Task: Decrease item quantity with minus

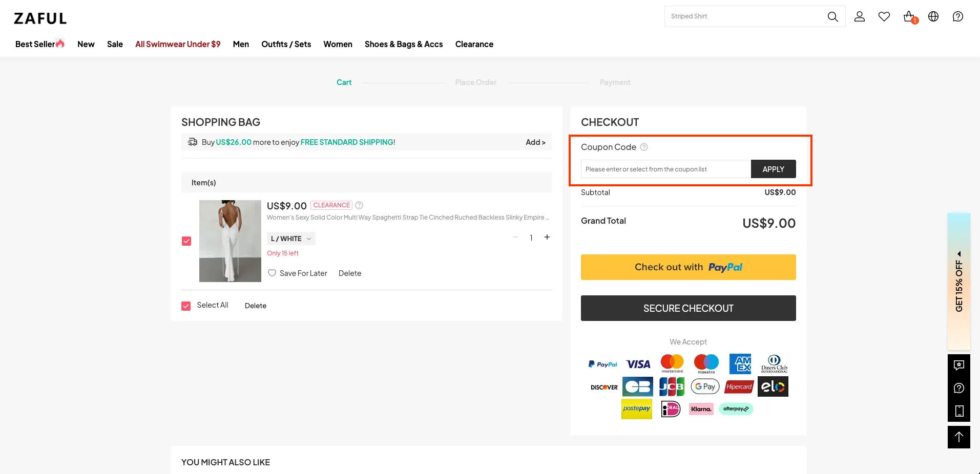Action: point(515,237)
